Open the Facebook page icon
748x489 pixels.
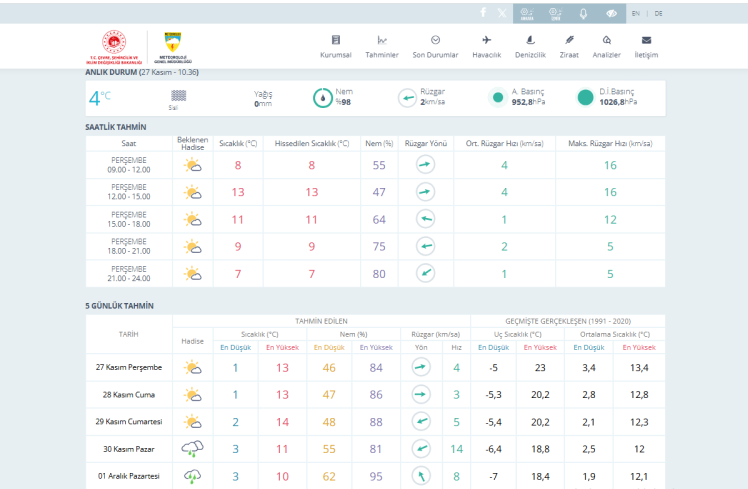coord(483,13)
